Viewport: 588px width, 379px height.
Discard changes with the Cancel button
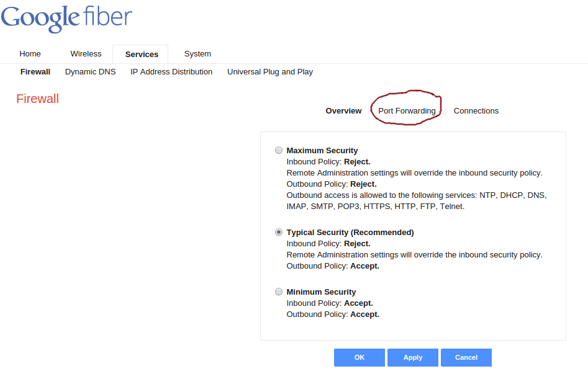(x=466, y=357)
